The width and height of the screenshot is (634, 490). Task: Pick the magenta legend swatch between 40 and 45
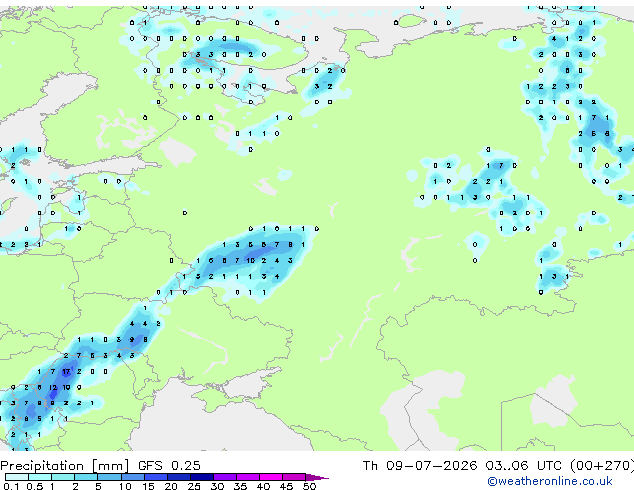(x=271, y=477)
